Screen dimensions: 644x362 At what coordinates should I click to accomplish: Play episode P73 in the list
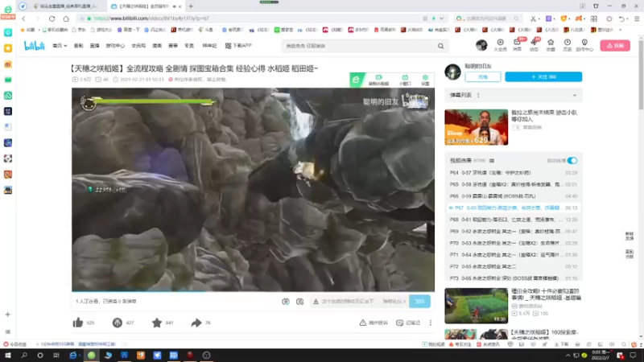[x=514, y=278]
